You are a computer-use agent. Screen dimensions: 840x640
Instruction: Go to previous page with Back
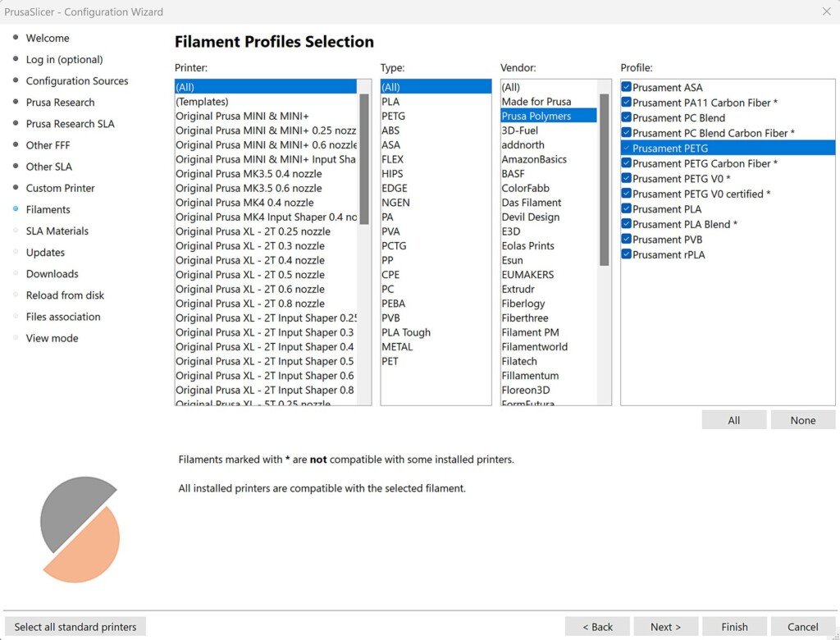coord(597,627)
